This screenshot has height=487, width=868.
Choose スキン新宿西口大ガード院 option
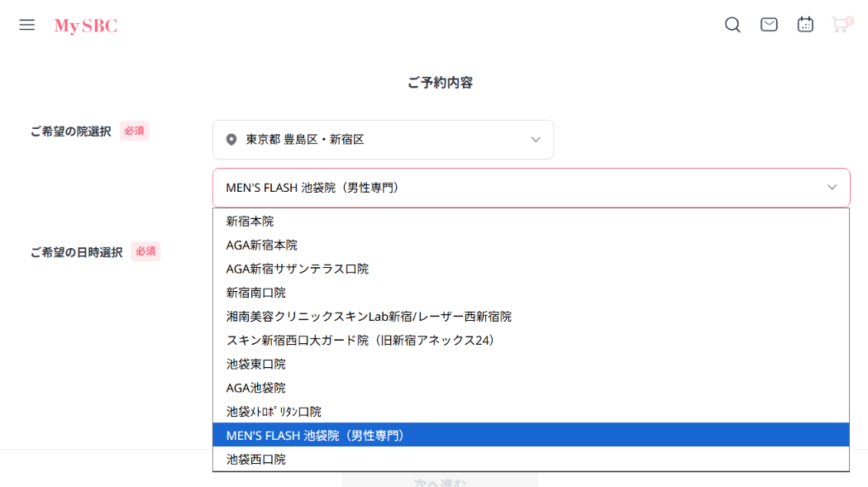pos(531,341)
